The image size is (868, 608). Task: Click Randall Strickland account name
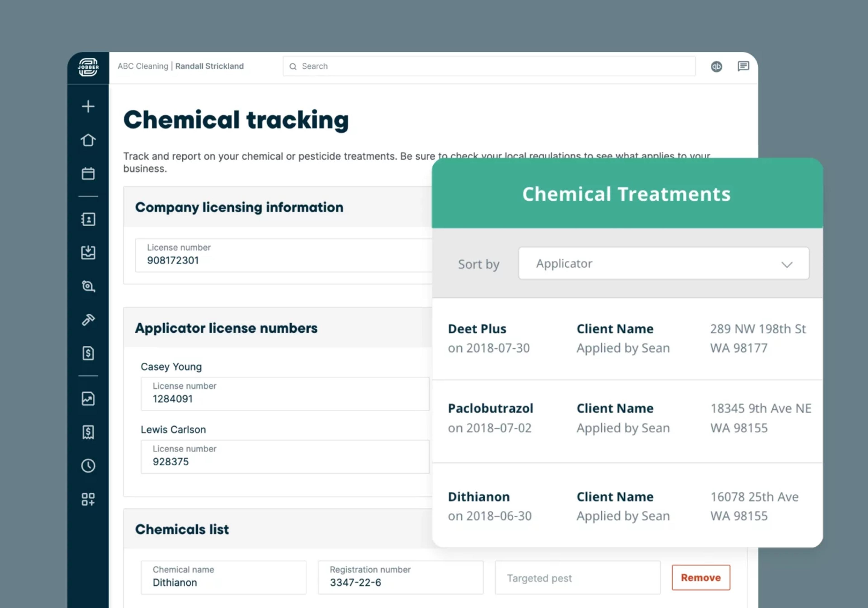210,66
